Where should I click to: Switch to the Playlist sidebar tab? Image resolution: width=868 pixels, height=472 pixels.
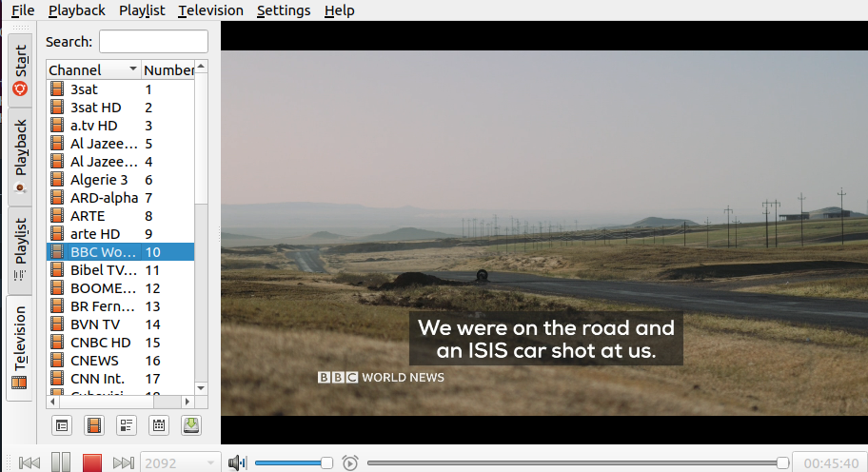[20, 250]
